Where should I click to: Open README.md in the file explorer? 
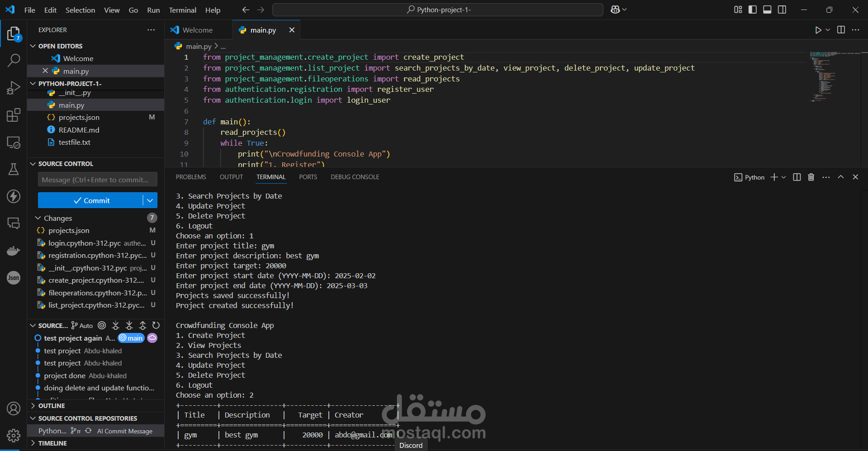tap(79, 130)
